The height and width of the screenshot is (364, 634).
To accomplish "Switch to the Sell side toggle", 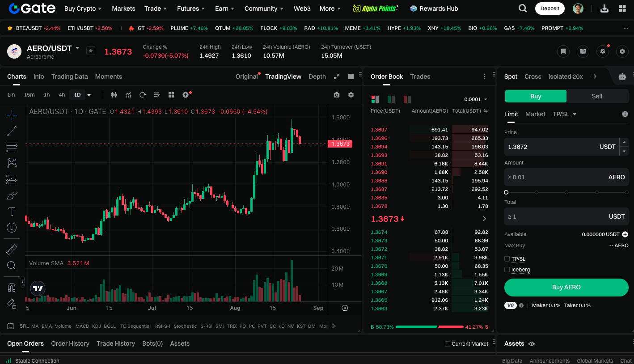I will [x=597, y=96].
